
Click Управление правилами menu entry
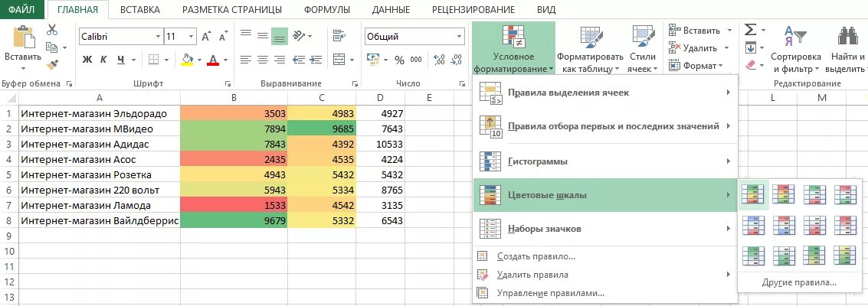coord(605,293)
